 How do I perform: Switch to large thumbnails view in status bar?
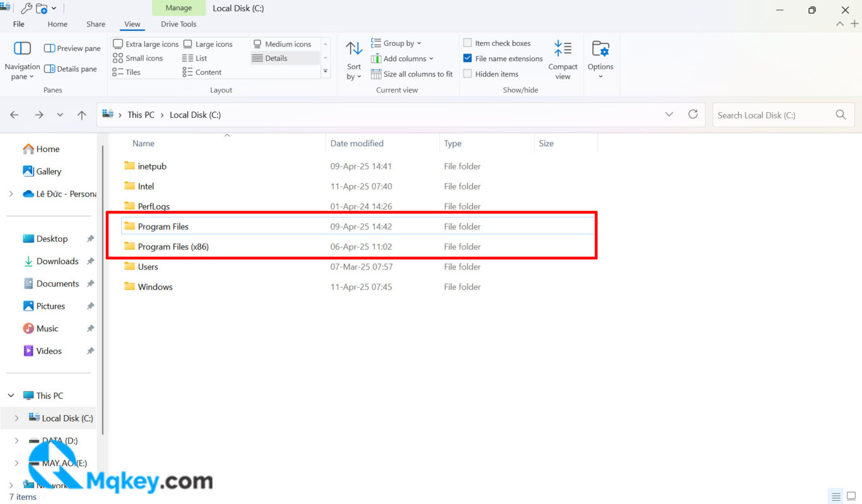[x=851, y=496]
